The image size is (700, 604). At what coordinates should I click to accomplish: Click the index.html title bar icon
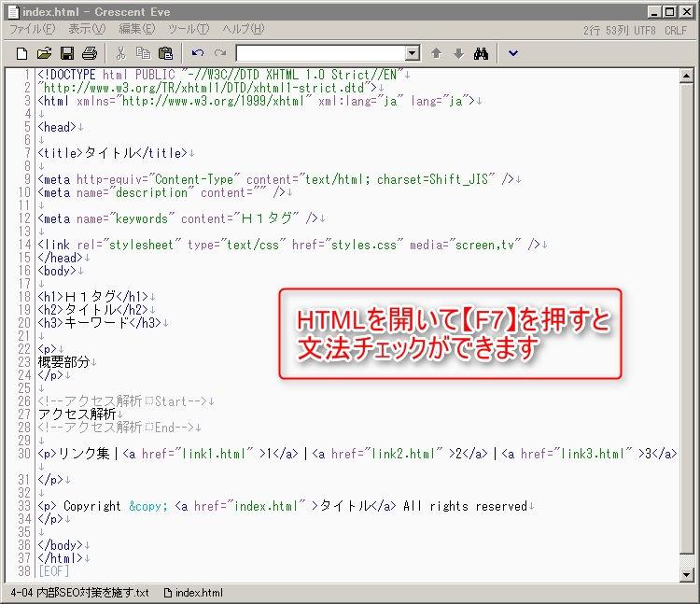coord(14,11)
